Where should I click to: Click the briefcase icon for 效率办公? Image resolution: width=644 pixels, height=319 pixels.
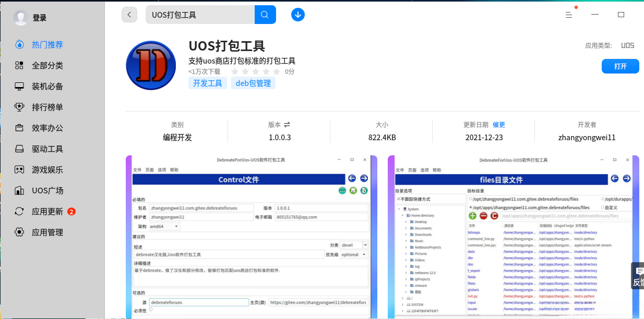point(19,128)
